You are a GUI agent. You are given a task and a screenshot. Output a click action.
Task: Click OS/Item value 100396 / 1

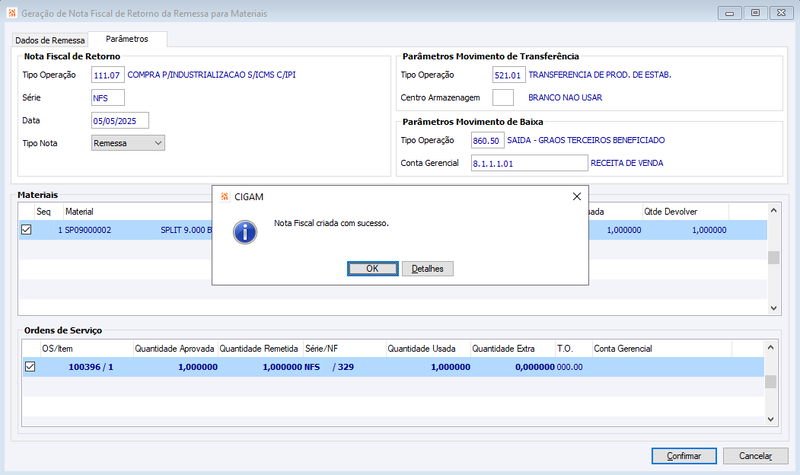click(x=91, y=367)
